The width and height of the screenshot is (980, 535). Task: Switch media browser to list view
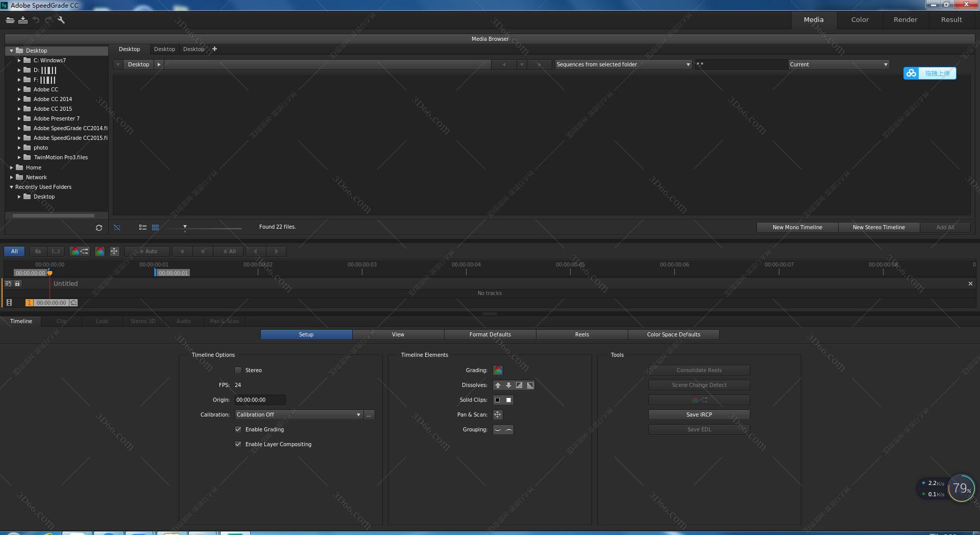143,227
